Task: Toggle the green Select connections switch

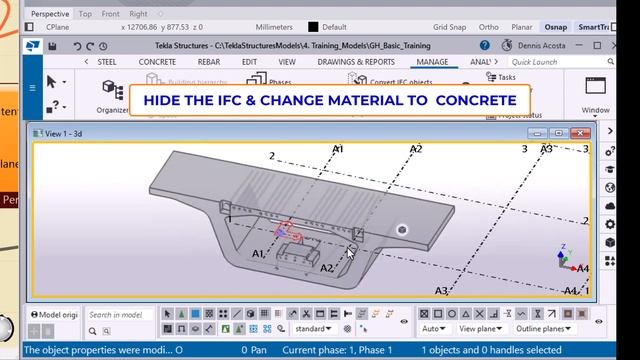Action: (181, 313)
